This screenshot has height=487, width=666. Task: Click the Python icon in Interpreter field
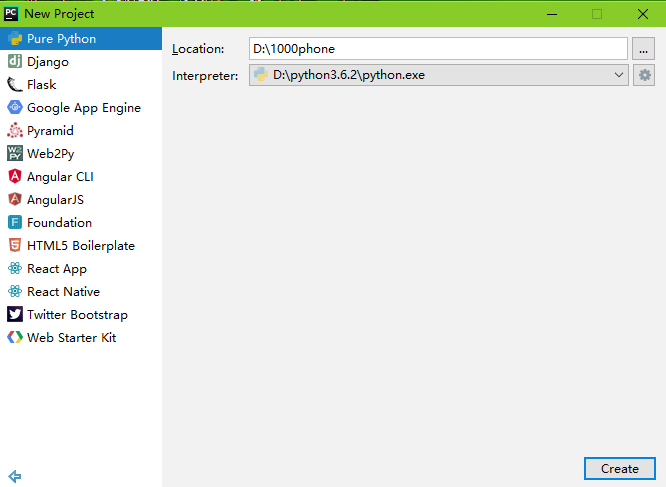(261, 75)
